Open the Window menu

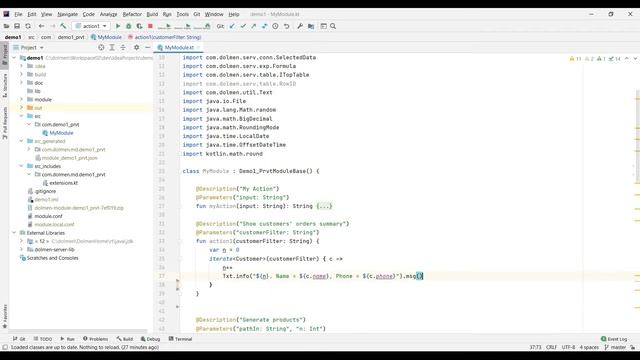coord(214,14)
